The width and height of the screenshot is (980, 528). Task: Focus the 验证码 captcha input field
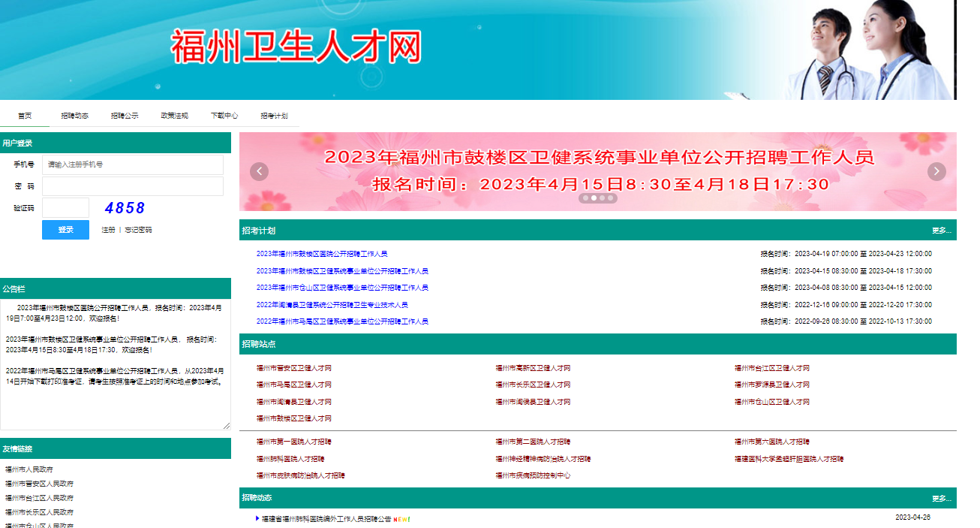(65, 208)
